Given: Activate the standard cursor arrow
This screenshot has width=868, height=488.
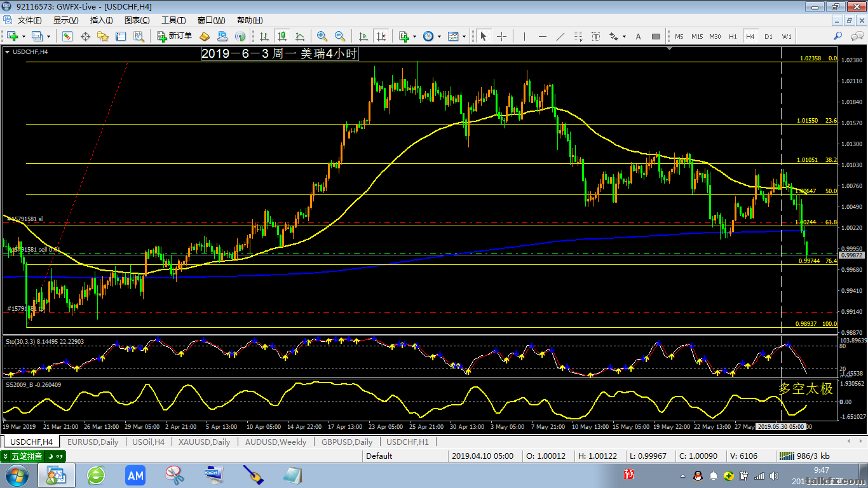Looking at the screenshot, I should click(484, 36).
